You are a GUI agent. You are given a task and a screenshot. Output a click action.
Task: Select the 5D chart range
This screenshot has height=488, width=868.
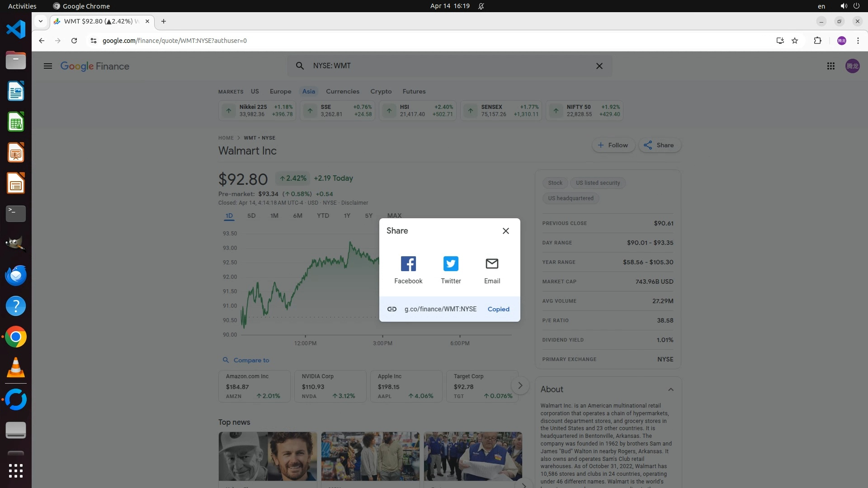tap(251, 216)
